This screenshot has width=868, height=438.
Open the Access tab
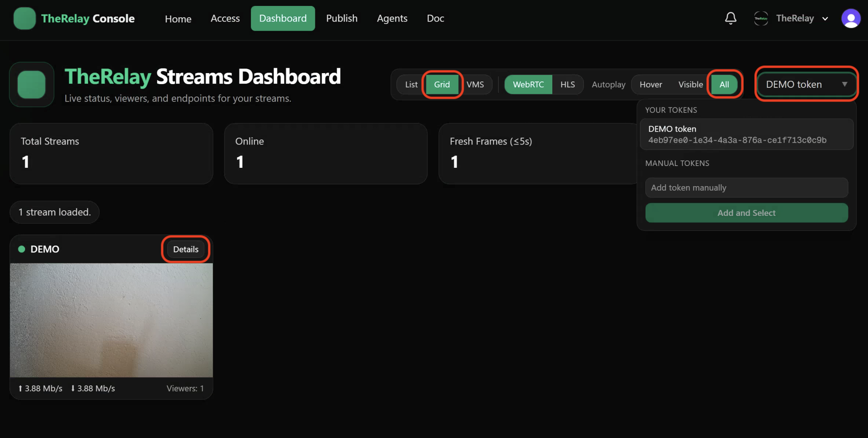225,18
